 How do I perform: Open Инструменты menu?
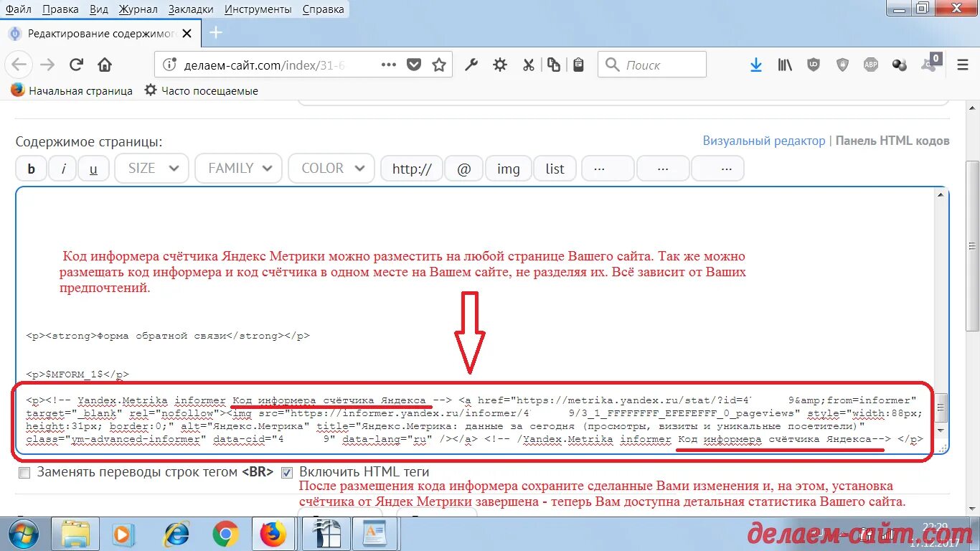click(x=258, y=9)
